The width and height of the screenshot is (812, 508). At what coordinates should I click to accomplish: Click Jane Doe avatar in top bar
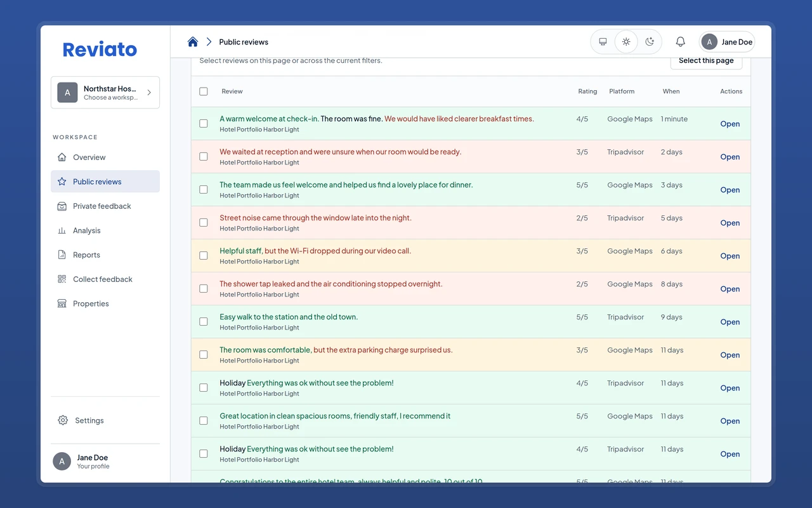click(x=709, y=42)
